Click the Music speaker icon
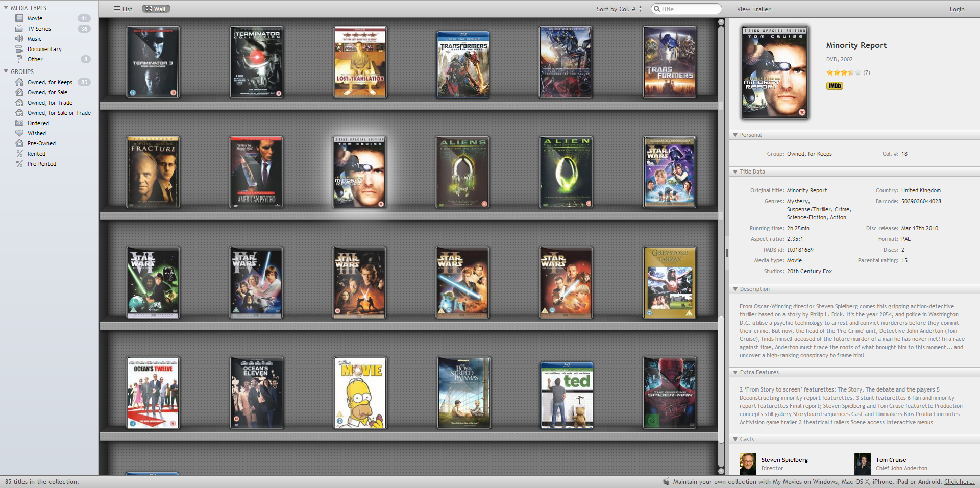The width and height of the screenshot is (980, 488). [19, 39]
